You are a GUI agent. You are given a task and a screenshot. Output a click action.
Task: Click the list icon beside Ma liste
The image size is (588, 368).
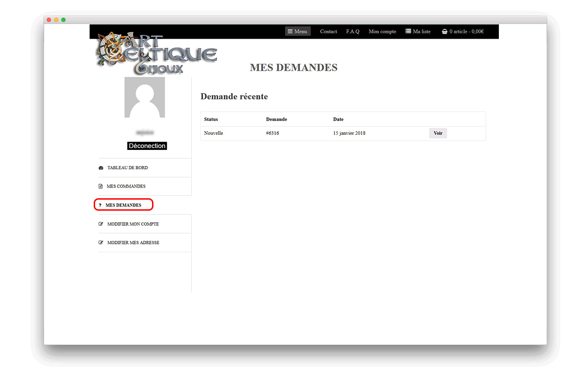point(408,31)
